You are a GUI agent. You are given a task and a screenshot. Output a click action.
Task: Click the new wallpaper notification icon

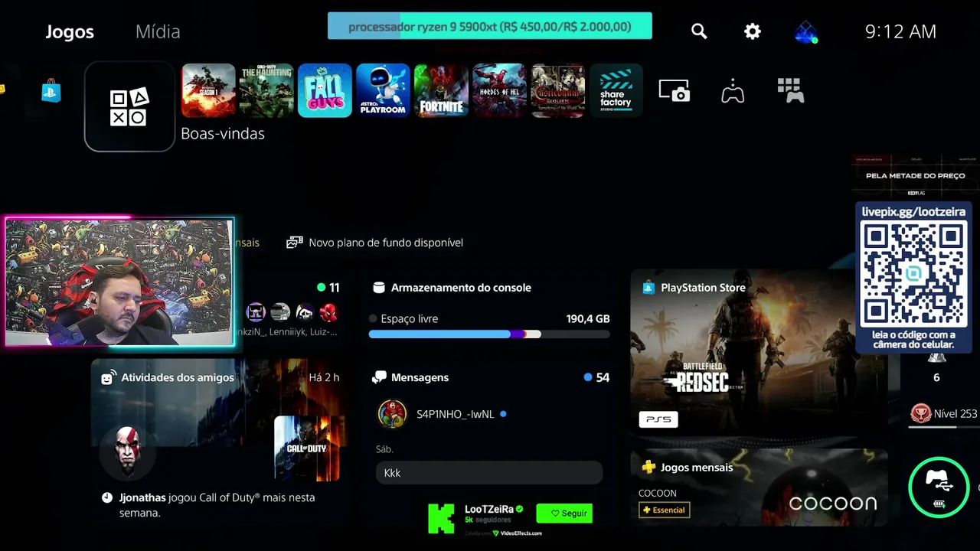point(294,243)
